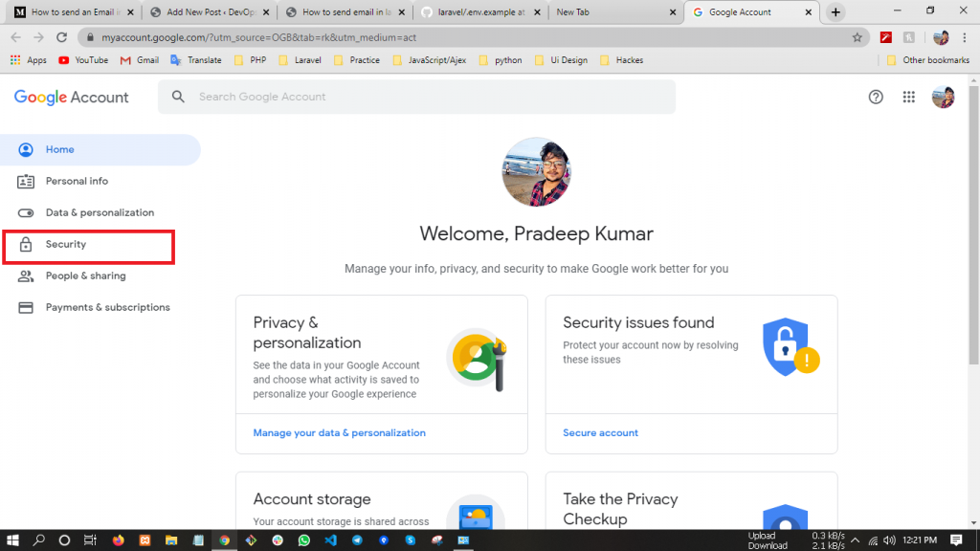Open the Google apps grid icon
The height and width of the screenshot is (551, 980).
909,97
